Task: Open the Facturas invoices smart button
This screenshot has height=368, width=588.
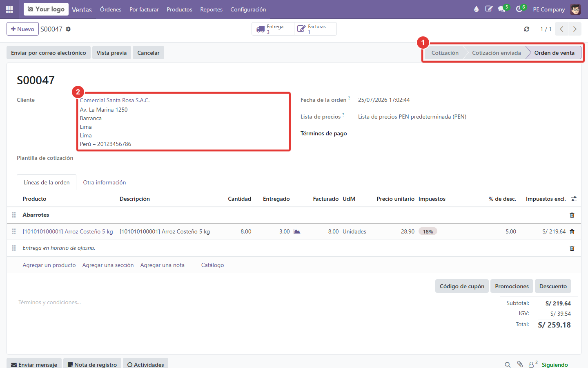Action: tap(315, 29)
